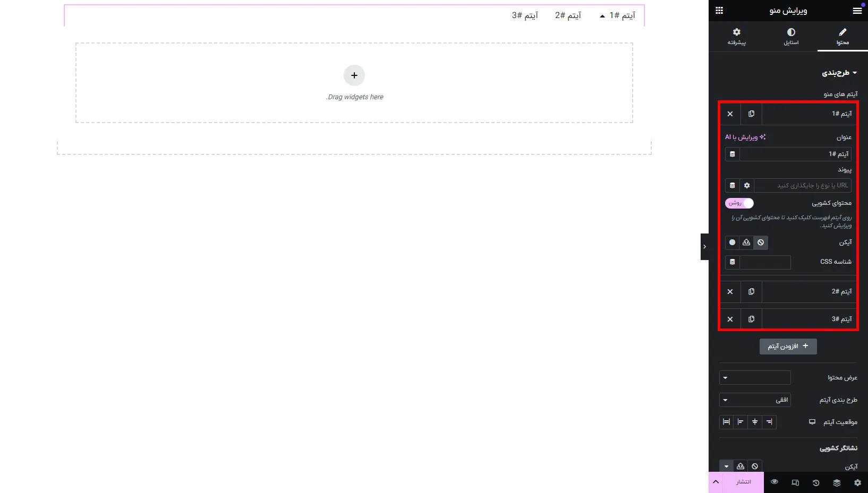Viewport: 868px width, 493px height.
Task: Align menu items to the center
Action: tap(755, 422)
